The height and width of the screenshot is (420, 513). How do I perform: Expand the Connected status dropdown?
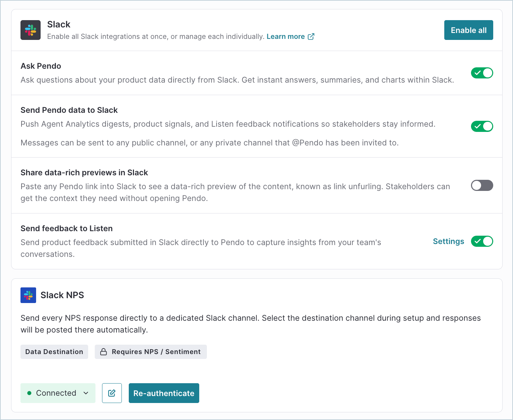(x=58, y=393)
